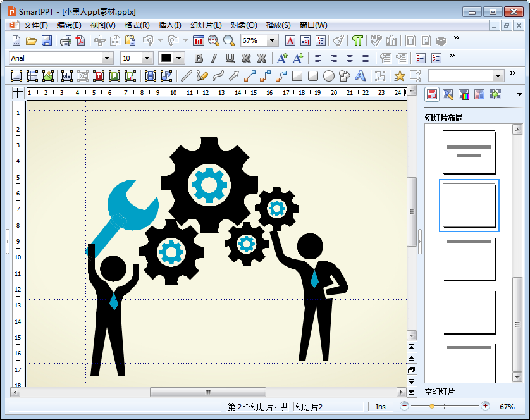Open the font size 10 dropdown
This screenshot has height=420, width=530.
147,58
